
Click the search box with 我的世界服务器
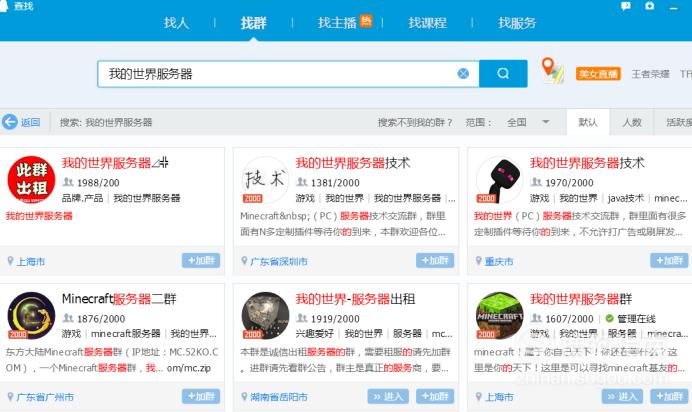(x=288, y=74)
